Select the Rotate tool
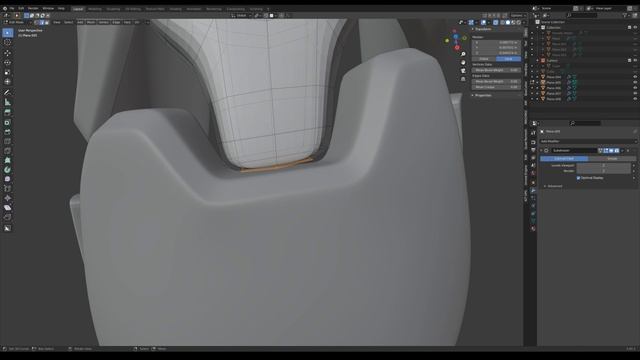Image resolution: width=640 pixels, height=360 pixels. point(7,62)
